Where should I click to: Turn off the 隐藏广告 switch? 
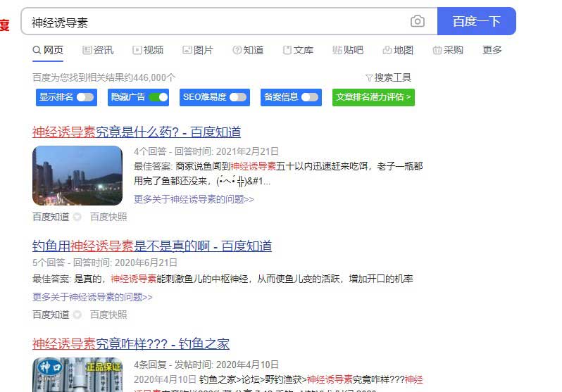[x=158, y=97]
